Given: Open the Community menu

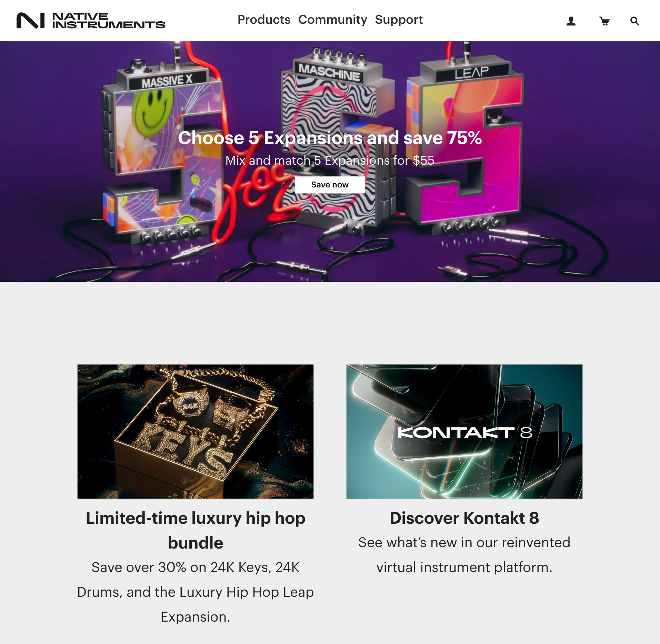Looking at the screenshot, I should click(x=332, y=20).
